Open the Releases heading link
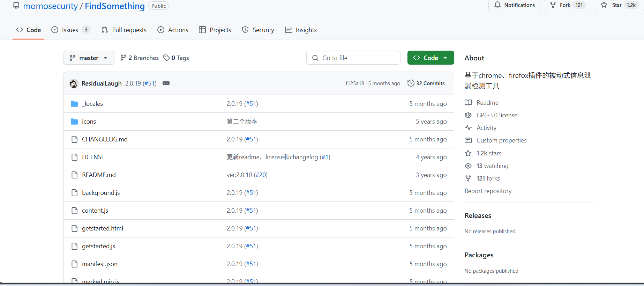Image resolution: width=644 pixels, height=286 pixels. [x=478, y=216]
